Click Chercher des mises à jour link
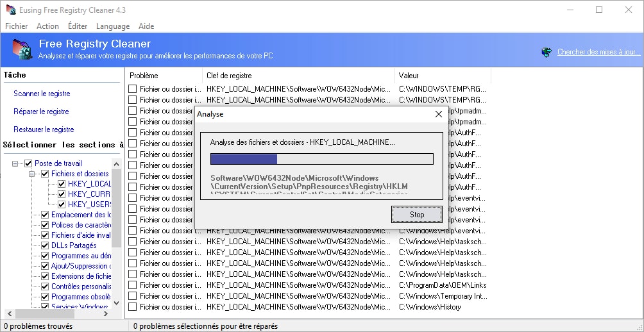The width and height of the screenshot is (644, 332). pos(599,52)
